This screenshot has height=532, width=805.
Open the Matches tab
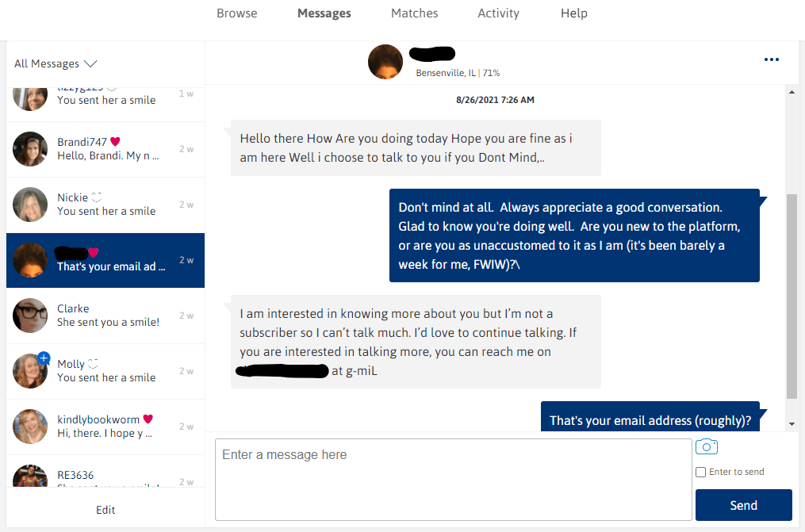pyautogui.click(x=414, y=13)
